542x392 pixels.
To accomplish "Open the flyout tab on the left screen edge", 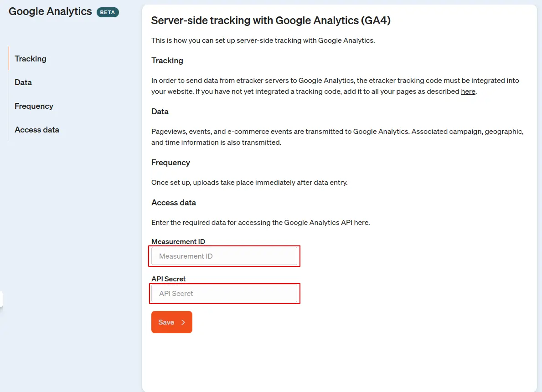I will [x=2, y=299].
